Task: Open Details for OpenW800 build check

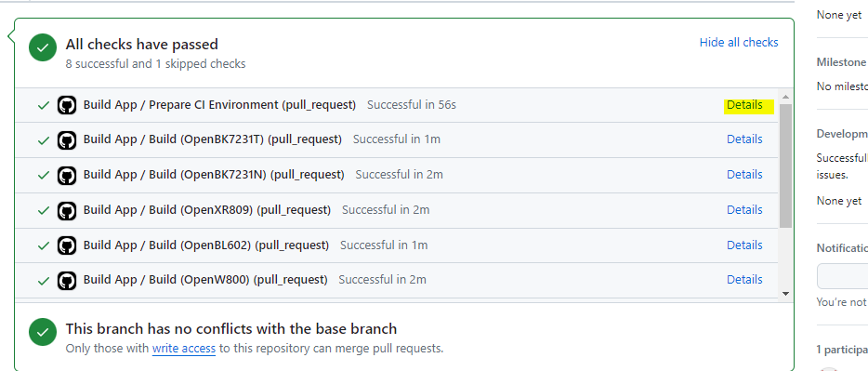Action: point(744,280)
